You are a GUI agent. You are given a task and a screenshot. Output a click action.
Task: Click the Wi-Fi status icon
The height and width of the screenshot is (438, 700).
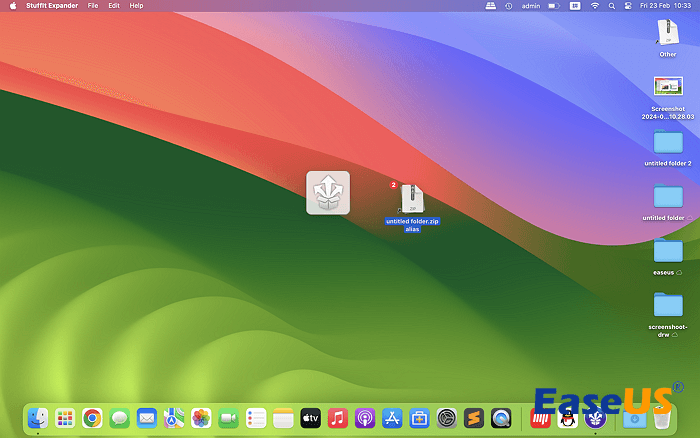pyautogui.click(x=595, y=6)
